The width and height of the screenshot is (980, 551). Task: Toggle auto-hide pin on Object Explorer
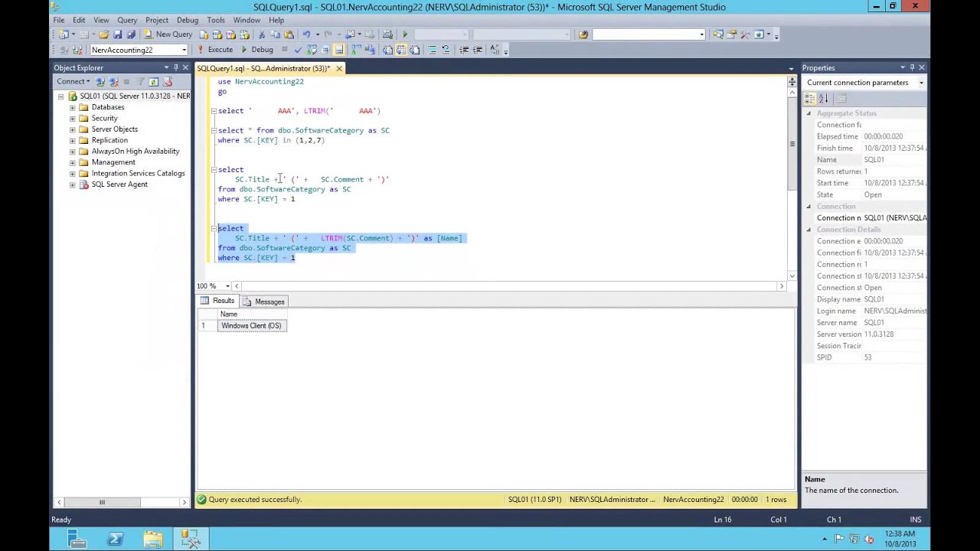(x=175, y=67)
